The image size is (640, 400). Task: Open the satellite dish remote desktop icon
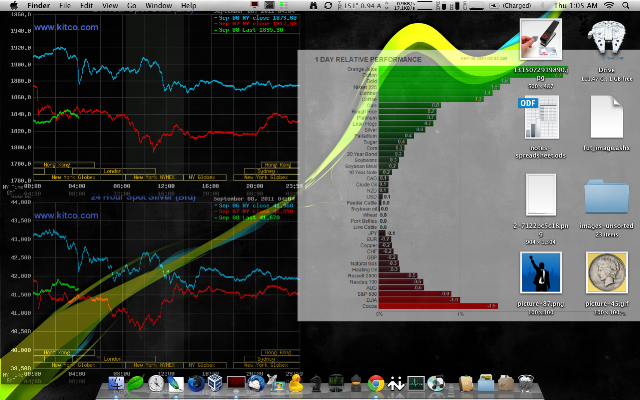click(276, 384)
